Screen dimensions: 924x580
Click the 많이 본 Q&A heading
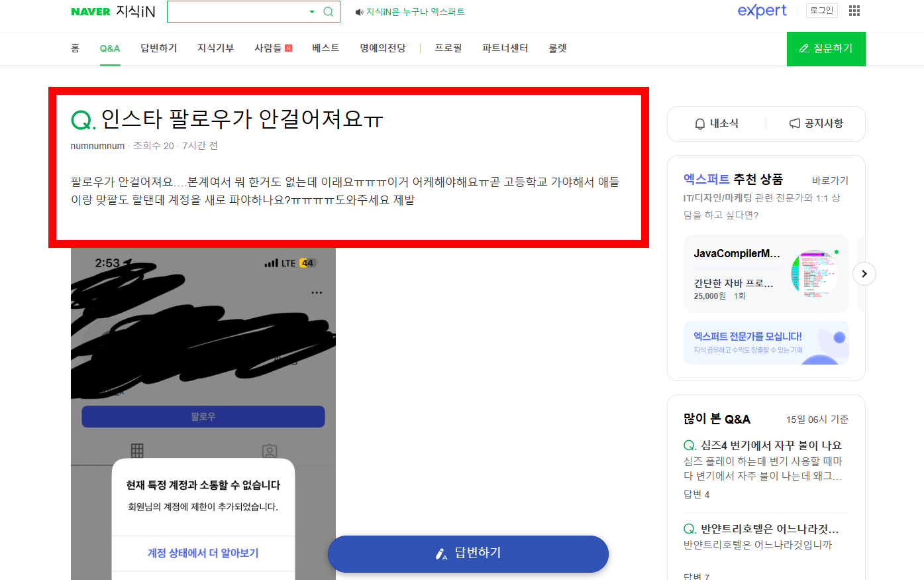point(717,419)
